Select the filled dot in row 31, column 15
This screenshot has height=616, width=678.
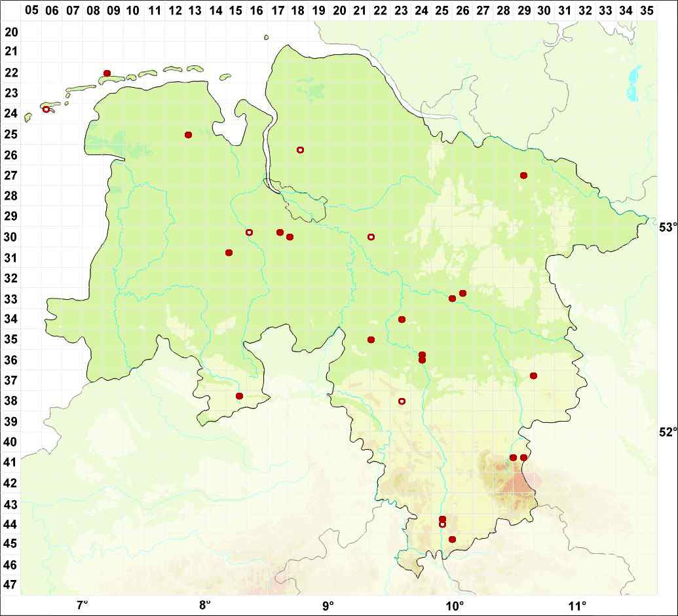click(x=229, y=252)
